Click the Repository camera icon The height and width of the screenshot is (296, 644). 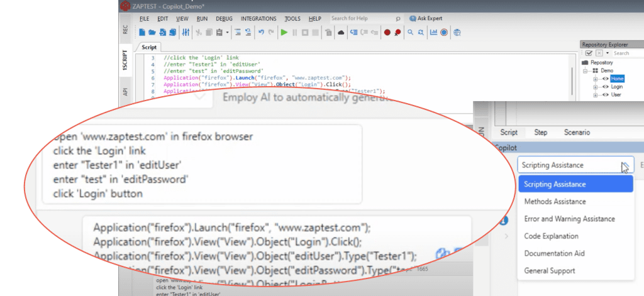(x=585, y=62)
